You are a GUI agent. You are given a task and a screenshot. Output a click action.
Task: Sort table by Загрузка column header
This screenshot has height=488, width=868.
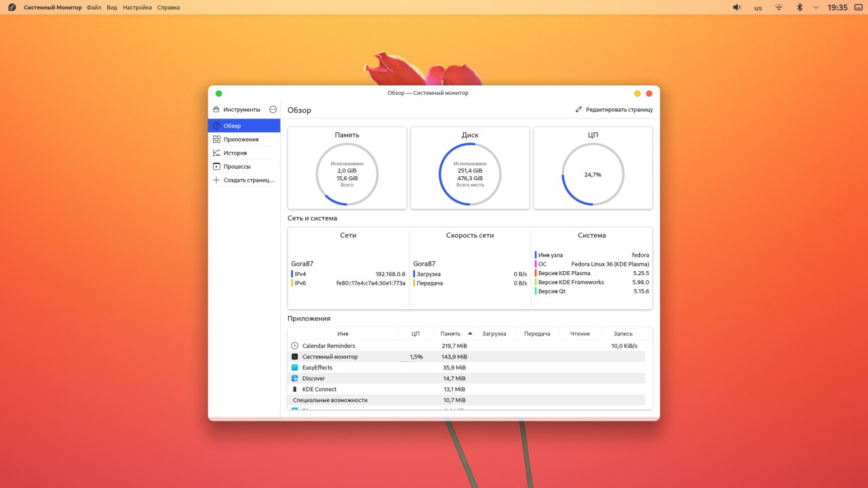point(494,333)
